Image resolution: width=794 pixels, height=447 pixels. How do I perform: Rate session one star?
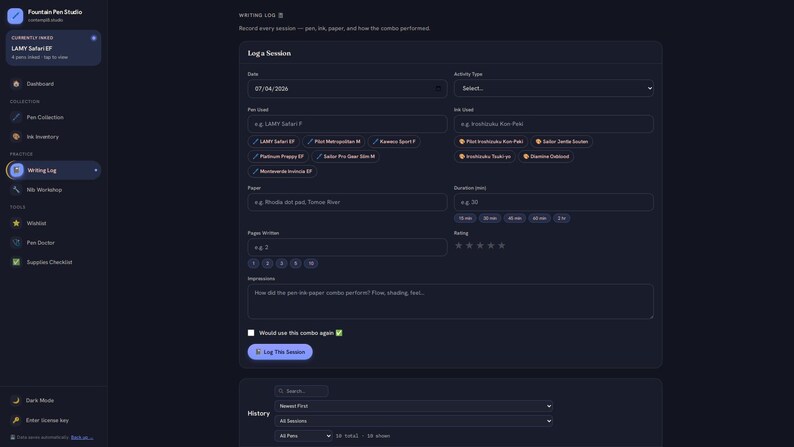[x=459, y=246]
